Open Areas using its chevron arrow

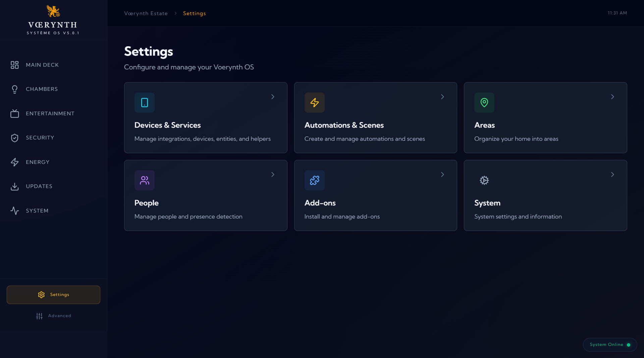coord(612,97)
